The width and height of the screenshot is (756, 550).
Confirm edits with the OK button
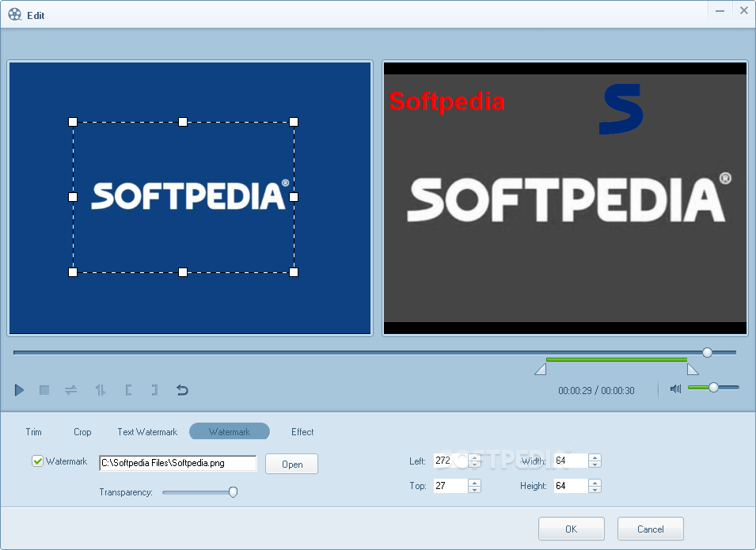(x=572, y=529)
